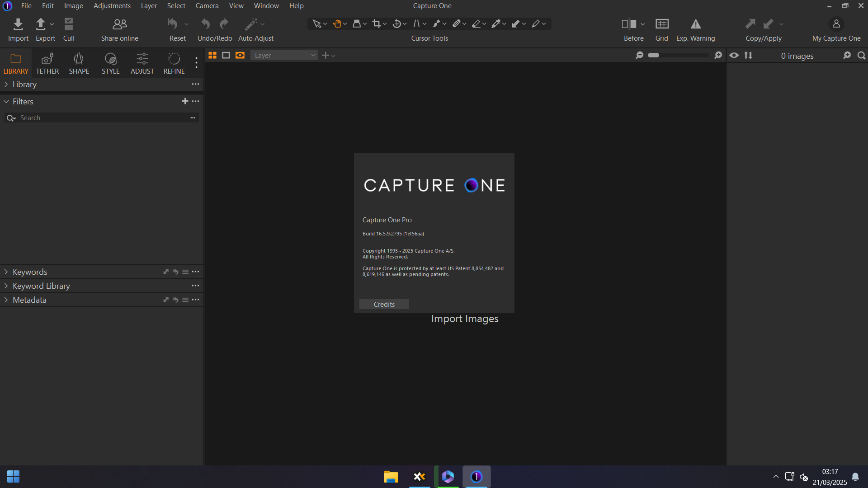Open Keyword Library three-dots menu

pyautogui.click(x=195, y=286)
